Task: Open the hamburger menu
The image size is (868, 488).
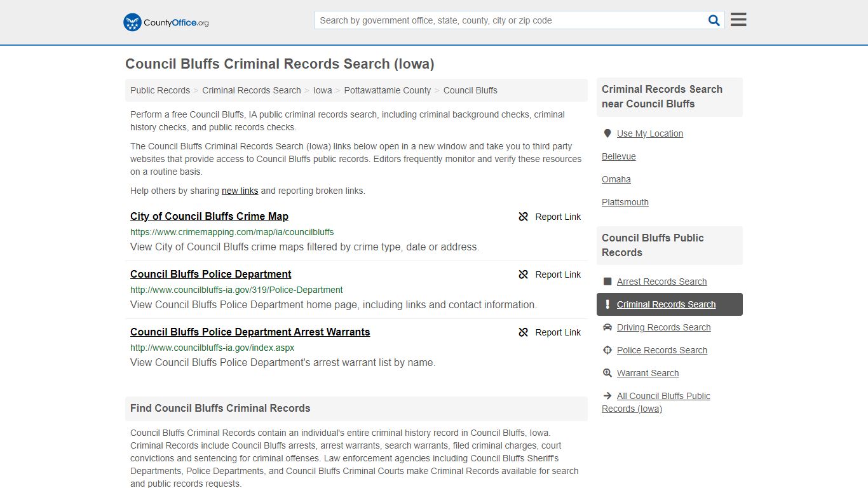Action: point(738,20)
